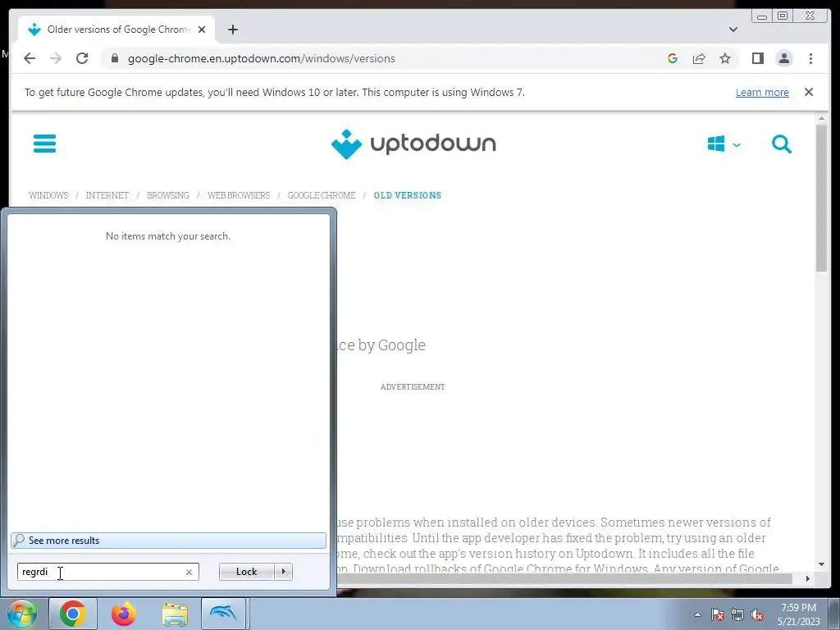Open the muted volume tray icon
The image size is (840, 630).
[x=757, y=615]
